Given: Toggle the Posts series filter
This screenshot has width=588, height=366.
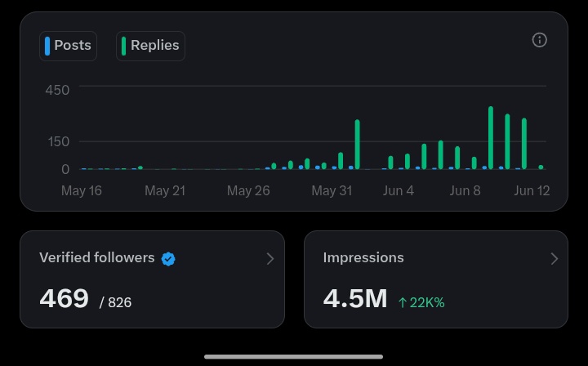Looking at the screenshot, I should click(69, 46).
